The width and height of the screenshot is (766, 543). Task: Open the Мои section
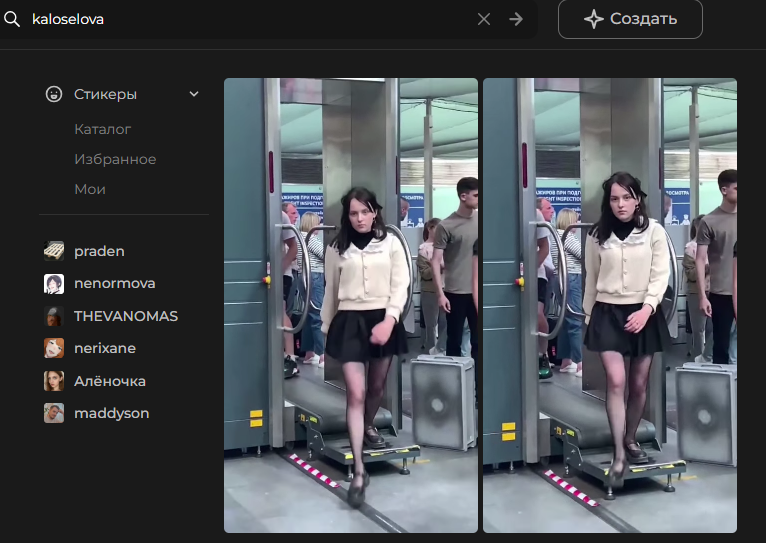click(90, 189)
